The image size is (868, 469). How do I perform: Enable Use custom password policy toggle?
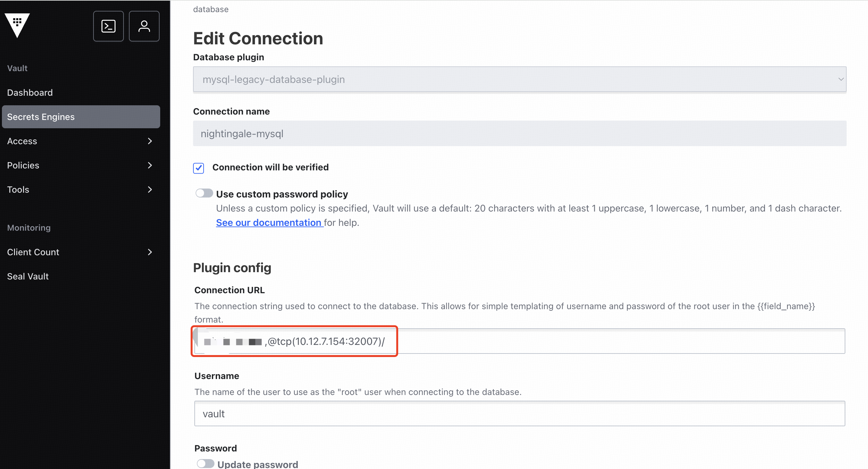coord(204,193)
